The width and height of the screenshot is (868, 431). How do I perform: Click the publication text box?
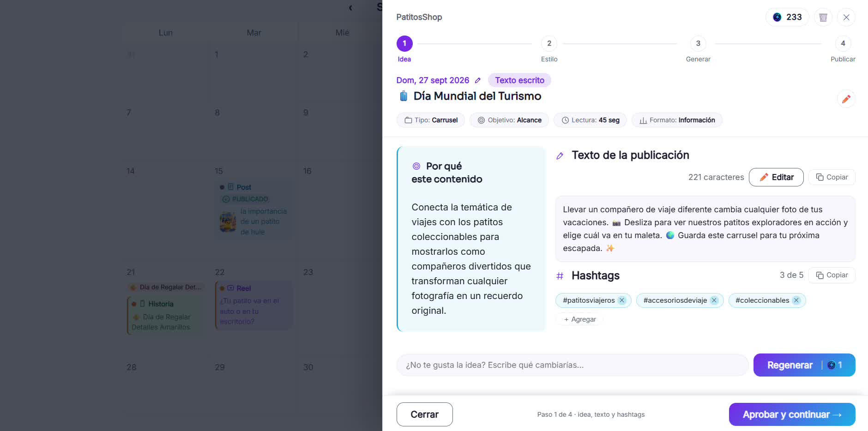tap(705, 229)
